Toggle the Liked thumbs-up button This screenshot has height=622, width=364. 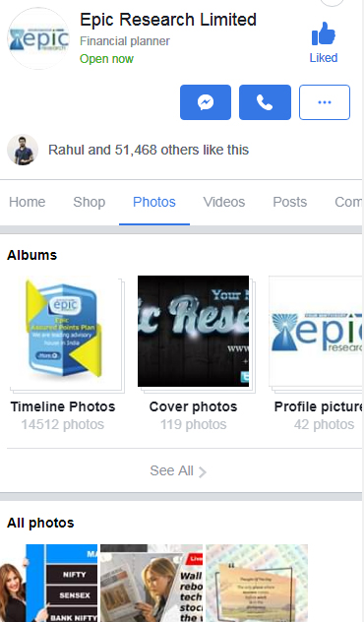(324, 42)
